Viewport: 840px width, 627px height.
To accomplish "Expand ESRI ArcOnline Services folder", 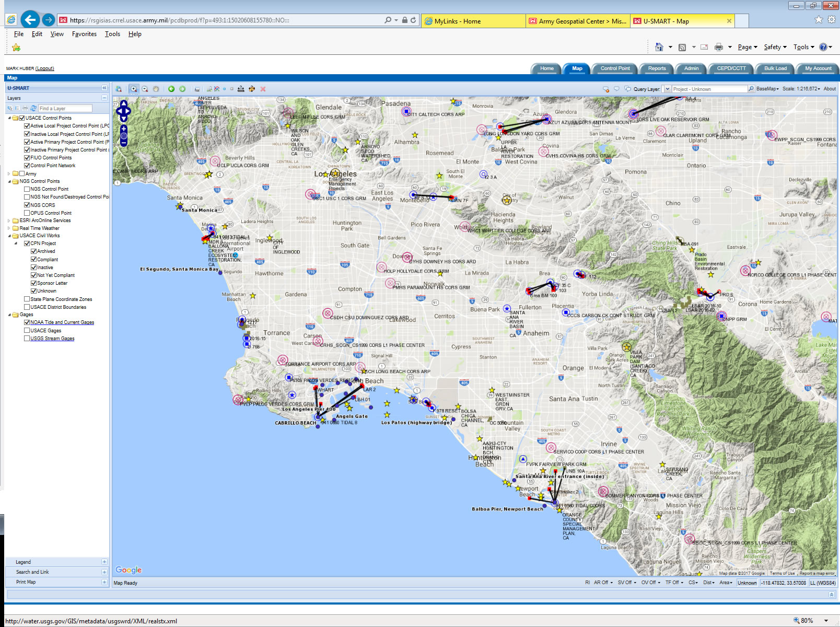I will tap(9, 220).
